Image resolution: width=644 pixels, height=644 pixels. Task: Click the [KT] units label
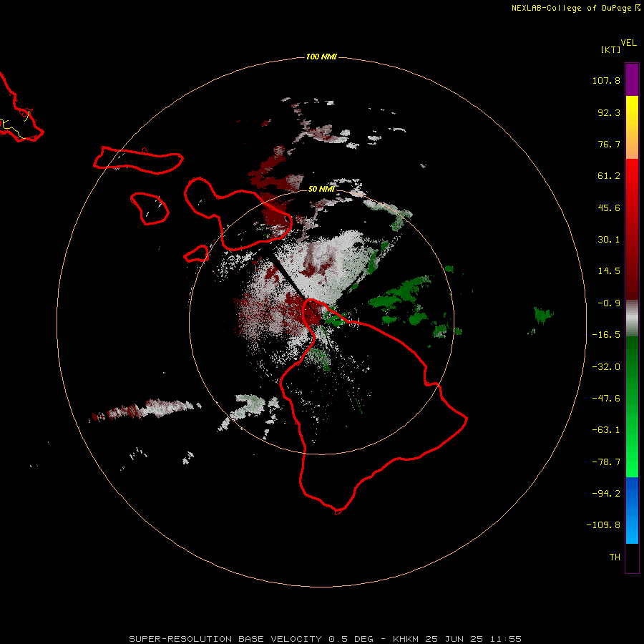coord(610,49)
